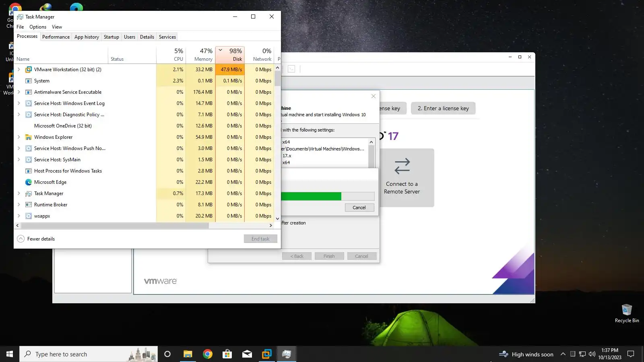Expand Service Host: Windows Push No... row

(x=19, y=148)
